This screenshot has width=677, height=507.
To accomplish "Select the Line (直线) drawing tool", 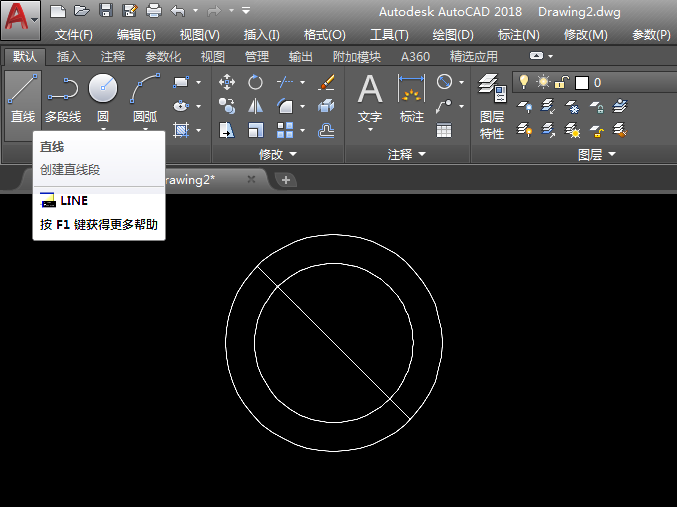I will pos(22,98).
